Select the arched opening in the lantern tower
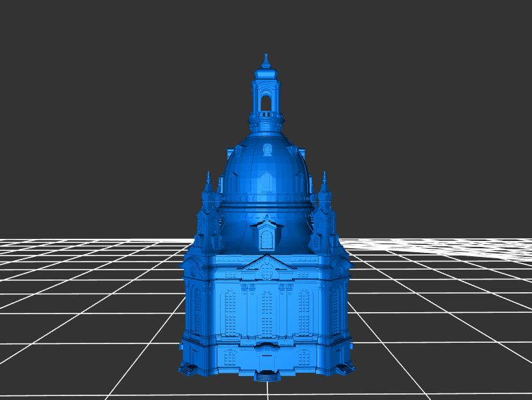The image size is (532, 400). pyautogui.click(x=266, y=102)
